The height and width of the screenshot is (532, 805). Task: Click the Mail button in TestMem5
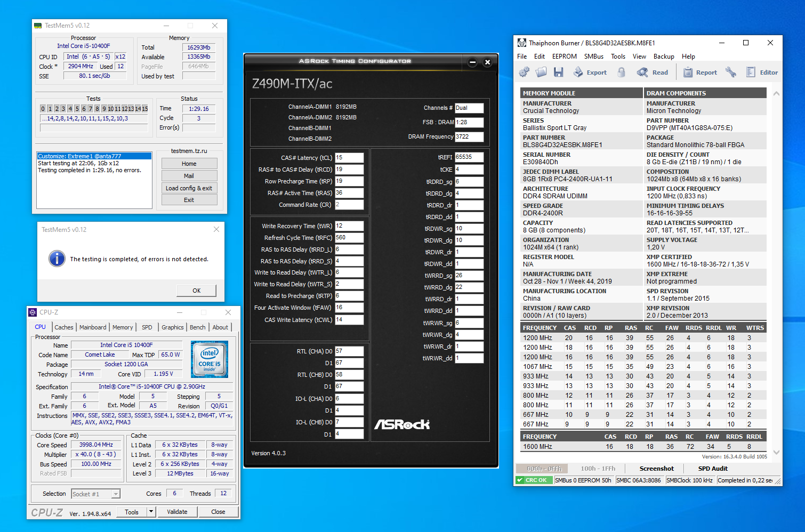189,176
